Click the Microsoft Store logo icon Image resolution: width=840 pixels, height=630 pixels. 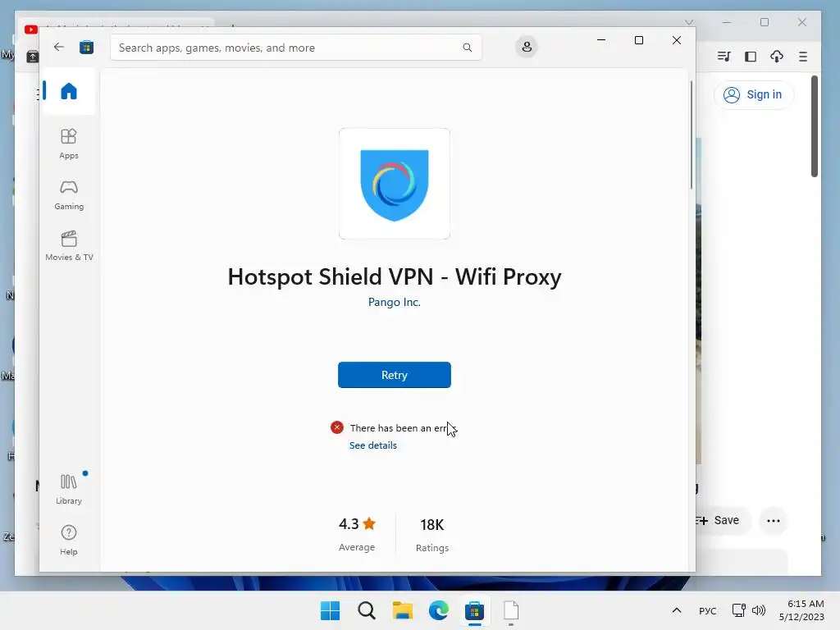click(x=86, y=47)
